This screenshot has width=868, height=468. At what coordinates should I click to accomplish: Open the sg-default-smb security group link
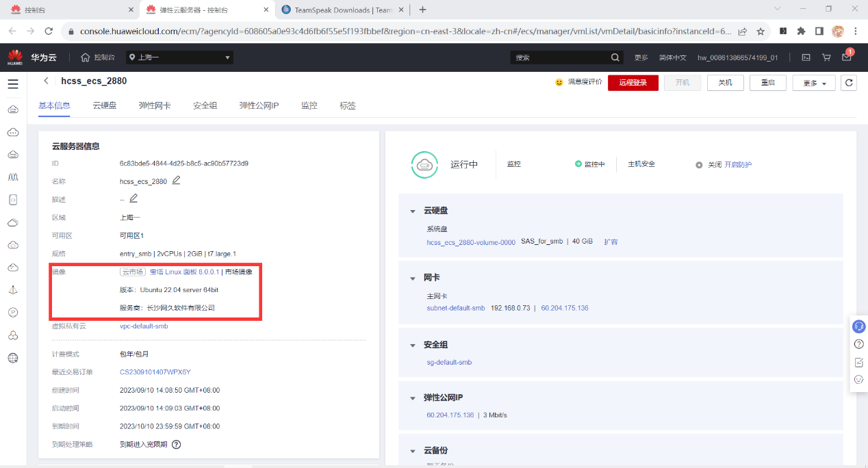pos(449,362)
